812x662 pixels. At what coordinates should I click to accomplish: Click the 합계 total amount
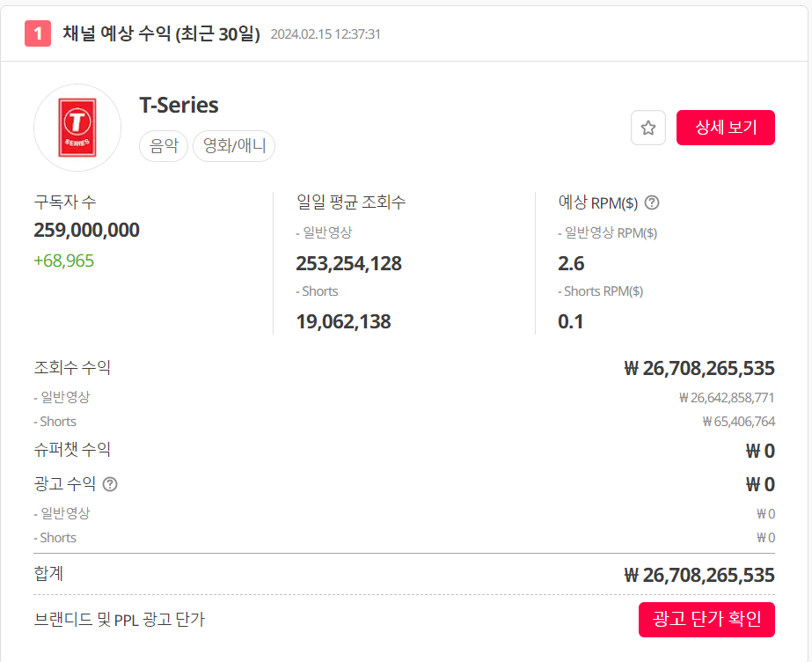coord(699,575)
